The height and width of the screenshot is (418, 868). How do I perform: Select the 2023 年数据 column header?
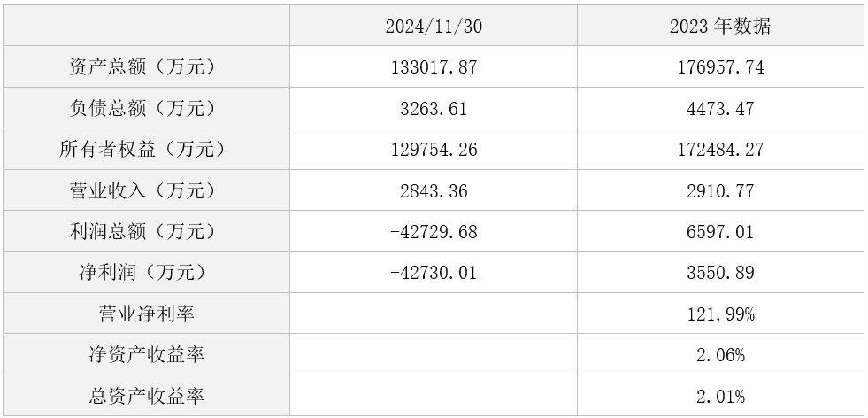719,26
